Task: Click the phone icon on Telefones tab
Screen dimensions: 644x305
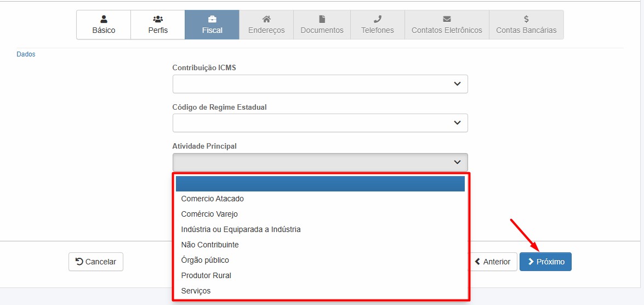Action: pos(377,19)
